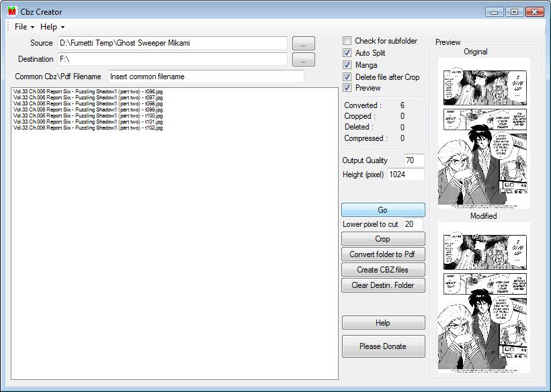551x392 pixels.
Task: Select file ending in t102.jpg
Action: 88,128
